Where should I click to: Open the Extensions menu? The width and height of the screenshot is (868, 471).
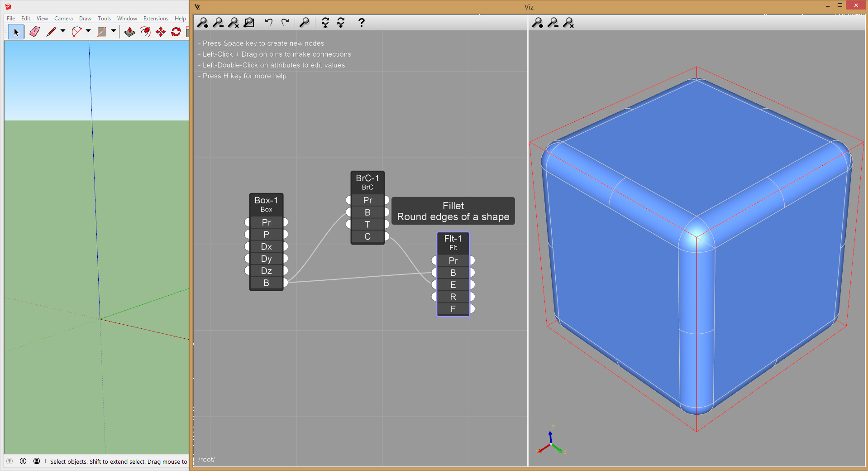tap(156, 19)
